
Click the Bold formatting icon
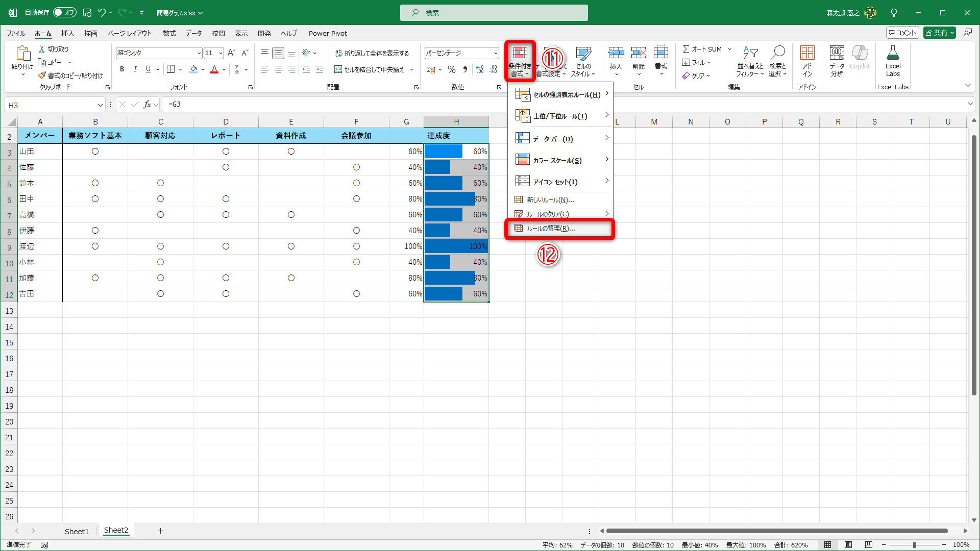tap(122, 69)
